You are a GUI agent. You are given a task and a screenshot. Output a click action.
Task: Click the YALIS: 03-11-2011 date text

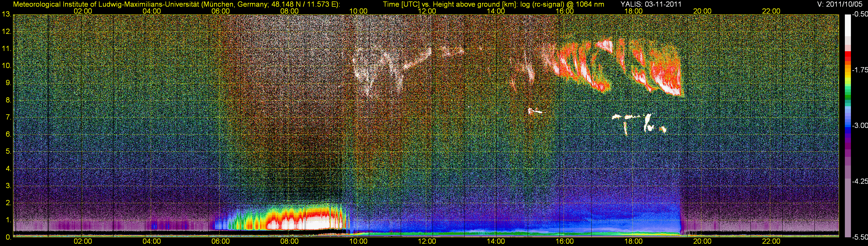pyautogui.click(x=651, y=4)
